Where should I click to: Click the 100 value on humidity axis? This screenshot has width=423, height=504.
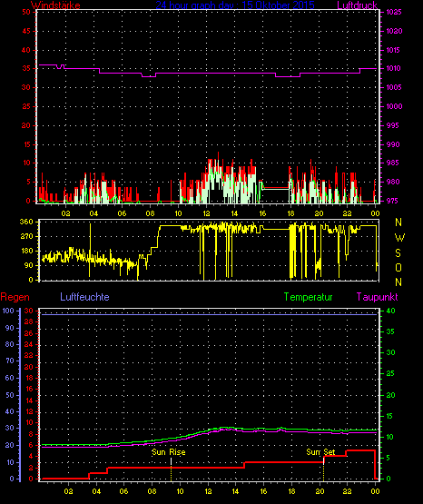coord(8,311)
